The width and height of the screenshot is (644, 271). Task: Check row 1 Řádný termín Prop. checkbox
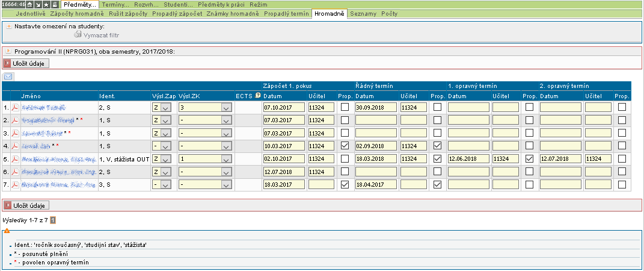[437, 107]
